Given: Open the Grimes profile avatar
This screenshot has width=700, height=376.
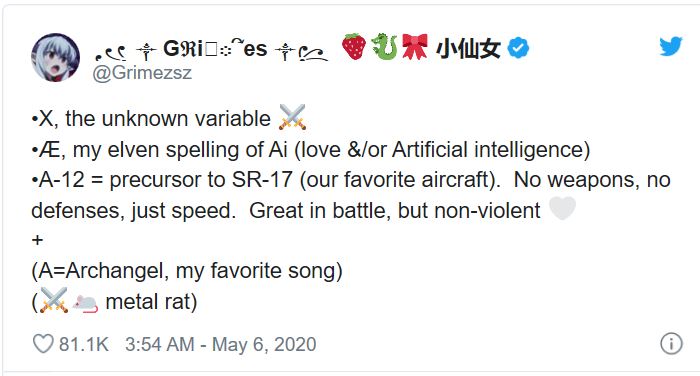Looking at the screenshot, I should click(55, 57).
